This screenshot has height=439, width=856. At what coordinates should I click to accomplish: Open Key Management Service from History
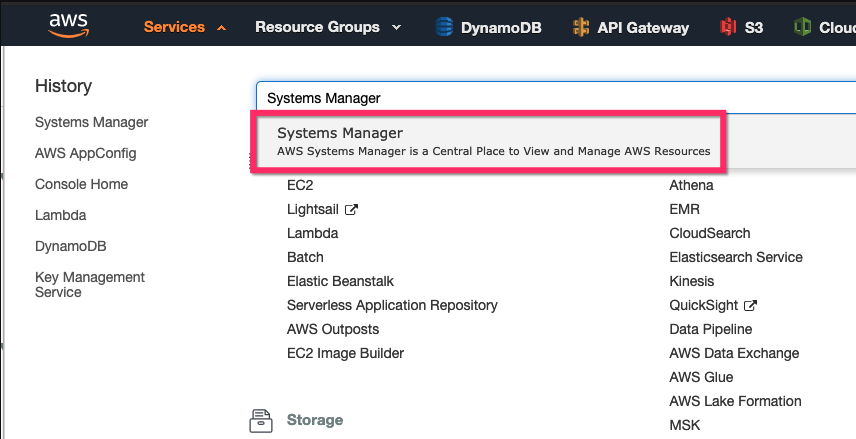point(90,284)
